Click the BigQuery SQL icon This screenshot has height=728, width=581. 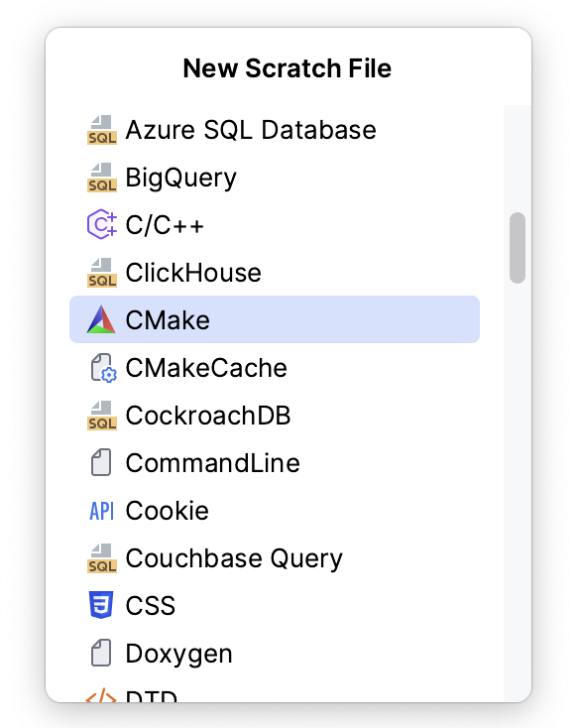(102, 178)
